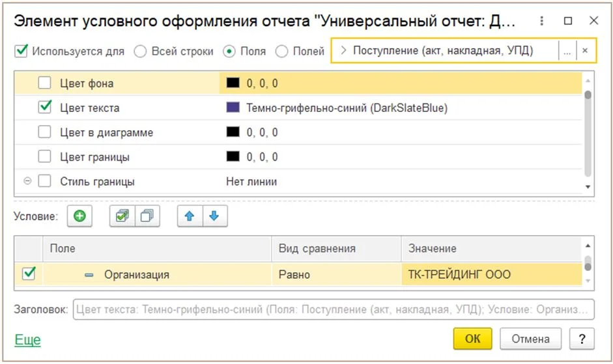Image resolution: width=613 pixels, height=364 pixels.
Task: Click the Значение column header
Action: (491, 249)
